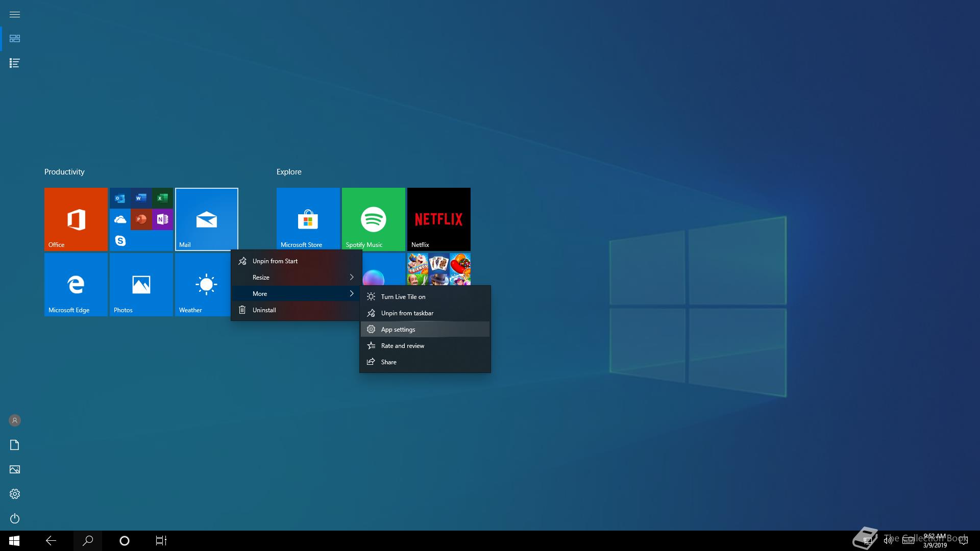
Task: Open the Netflix tile
Action: point(439,219)
